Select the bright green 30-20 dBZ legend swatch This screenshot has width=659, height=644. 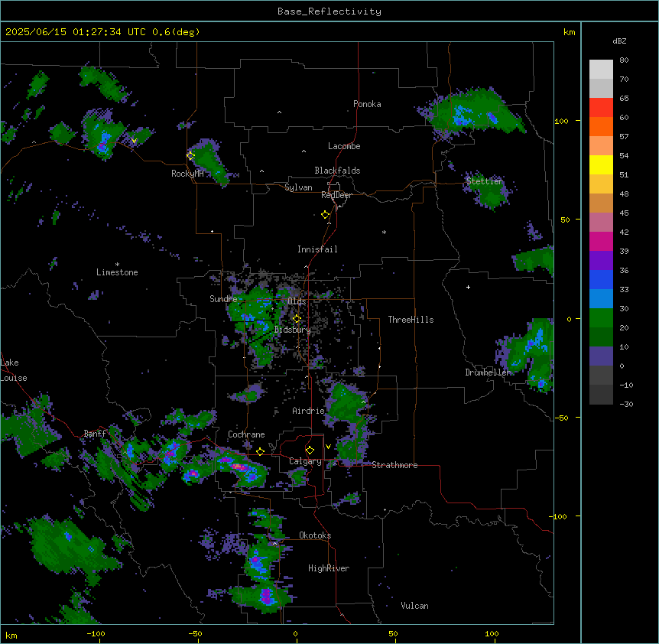[x=601, y=318]
